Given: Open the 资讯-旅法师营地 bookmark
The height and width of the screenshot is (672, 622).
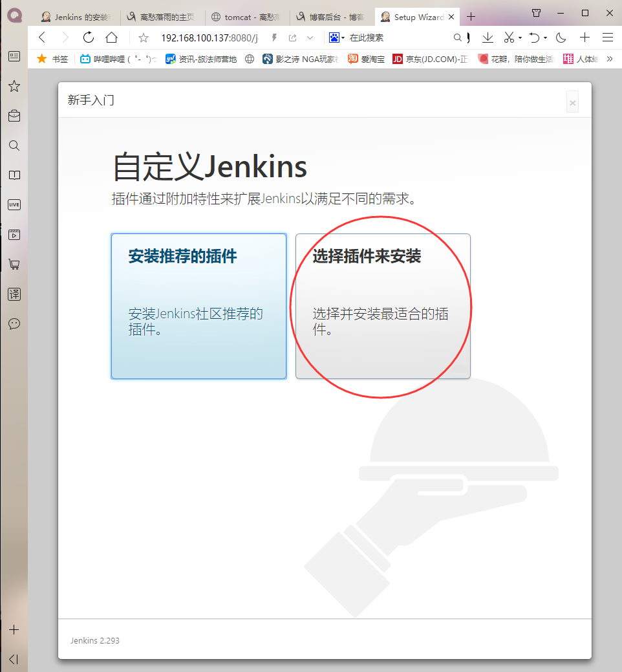Looking at the screenshot, I should 201,59.
